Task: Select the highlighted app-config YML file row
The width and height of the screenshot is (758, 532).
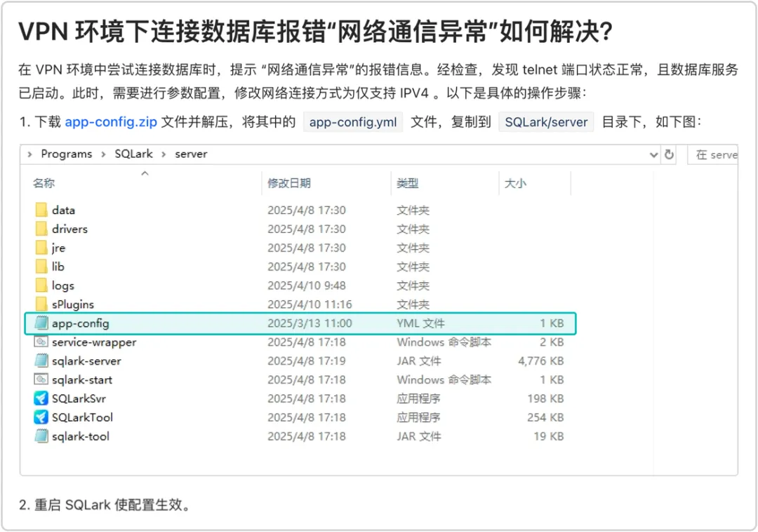Action: (x=300, y=324)
